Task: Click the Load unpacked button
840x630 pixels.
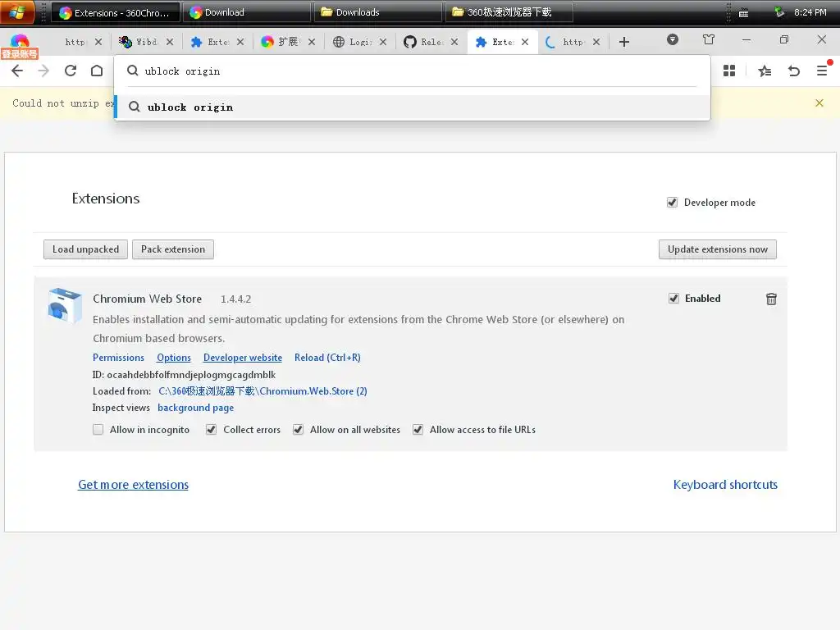Action: 85,249
